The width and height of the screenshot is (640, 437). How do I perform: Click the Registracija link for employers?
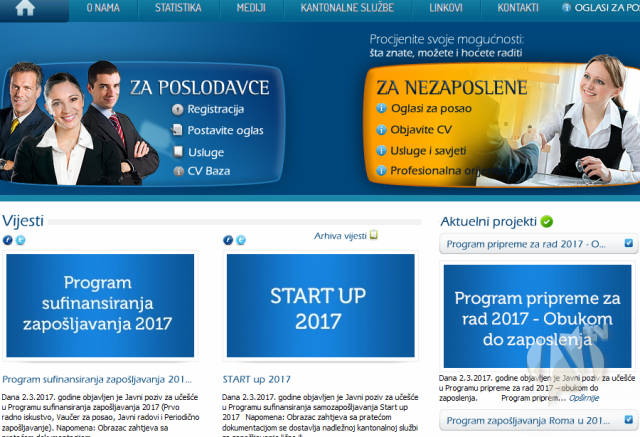[216, 109]
